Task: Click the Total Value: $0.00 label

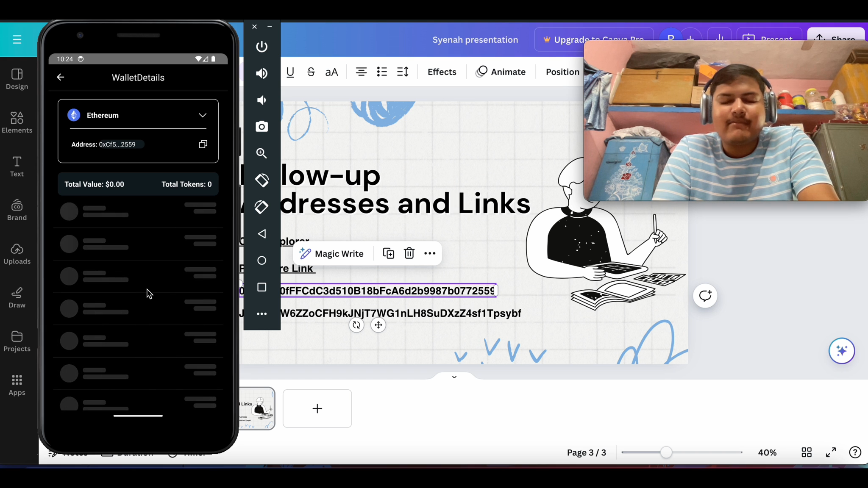Action: point(94,184)
